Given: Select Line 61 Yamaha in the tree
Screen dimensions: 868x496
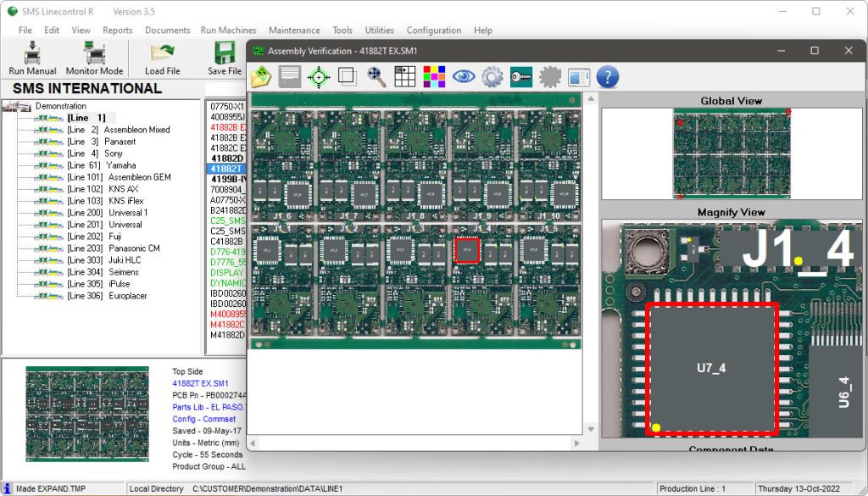Looking at the screenshot, I should (101, 165).
